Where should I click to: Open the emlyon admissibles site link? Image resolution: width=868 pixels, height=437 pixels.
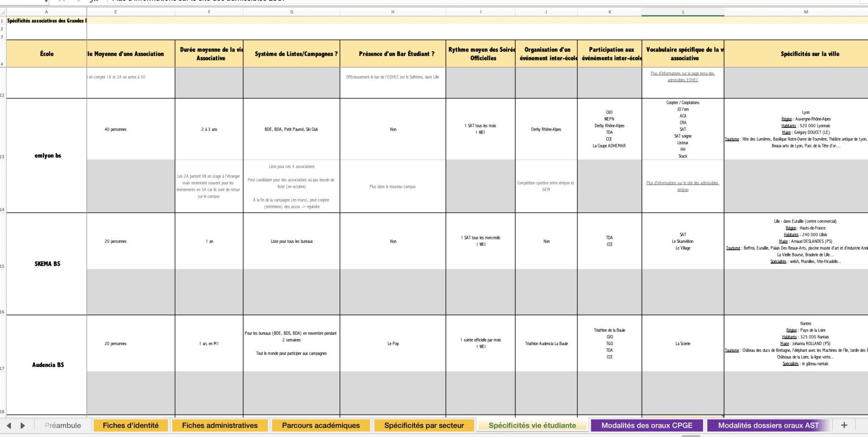coord(683,186)
